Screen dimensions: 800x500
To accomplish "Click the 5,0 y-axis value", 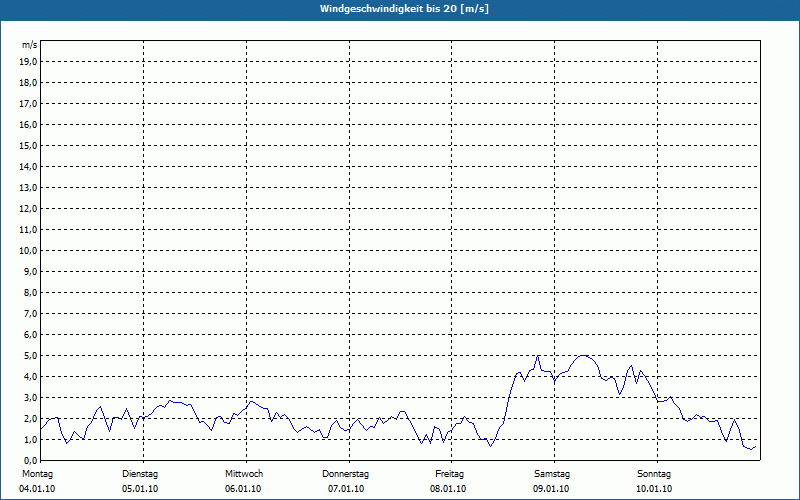I will [x=31, y=356].
